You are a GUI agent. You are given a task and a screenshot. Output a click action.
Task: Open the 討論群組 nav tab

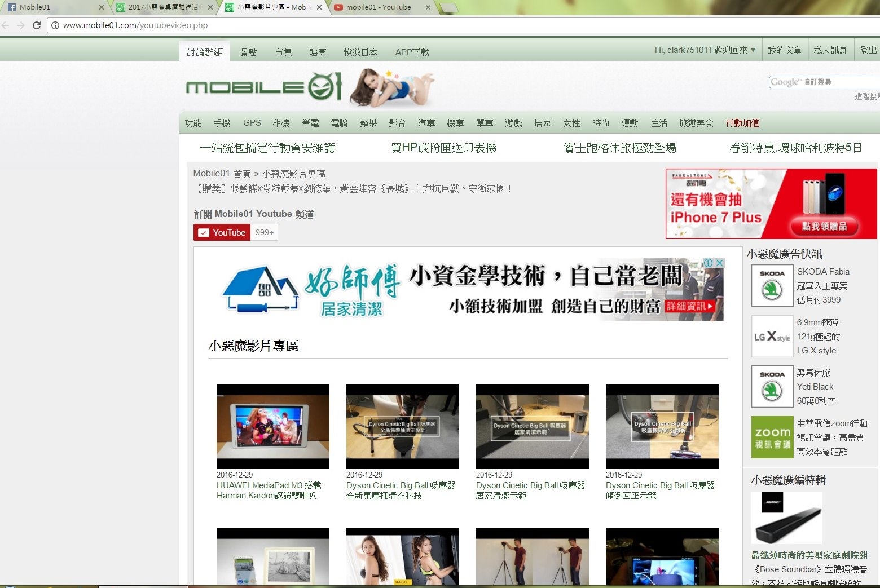point(205,52)
